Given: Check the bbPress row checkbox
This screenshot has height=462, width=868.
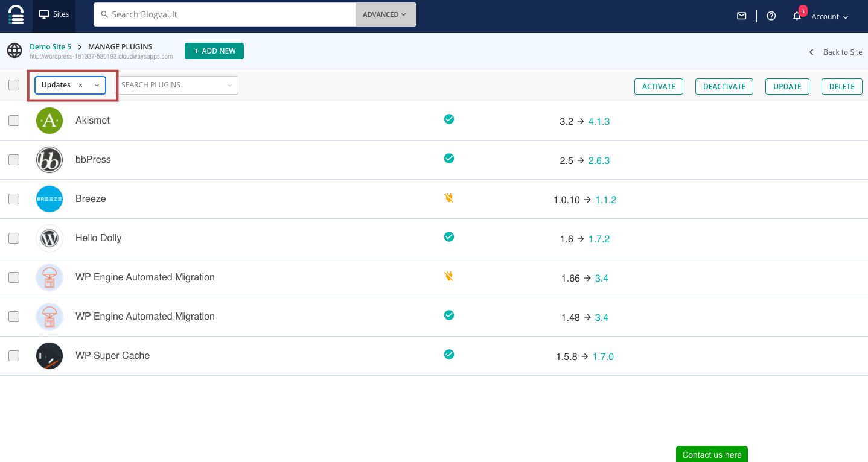Looking at the screenshot, I should (x=14, y=160).
